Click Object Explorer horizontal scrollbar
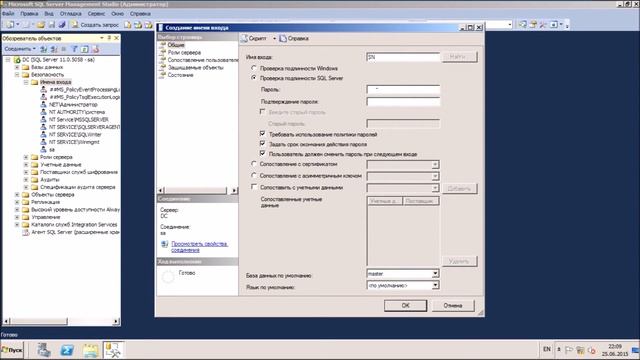This screenshot has width=640, height=360. click(61, 321)
